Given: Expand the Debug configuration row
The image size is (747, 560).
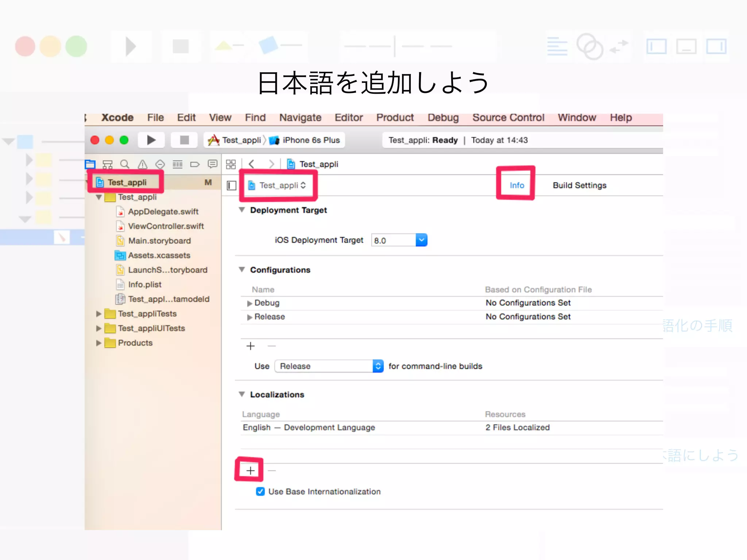Looking at the screenshot, I should pos(250,303).
